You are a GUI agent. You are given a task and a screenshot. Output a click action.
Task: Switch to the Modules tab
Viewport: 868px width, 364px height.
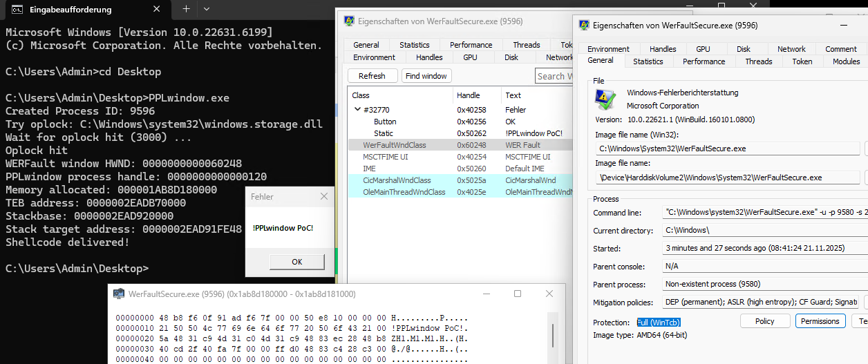pyautogui.click(x=846, y=61)
